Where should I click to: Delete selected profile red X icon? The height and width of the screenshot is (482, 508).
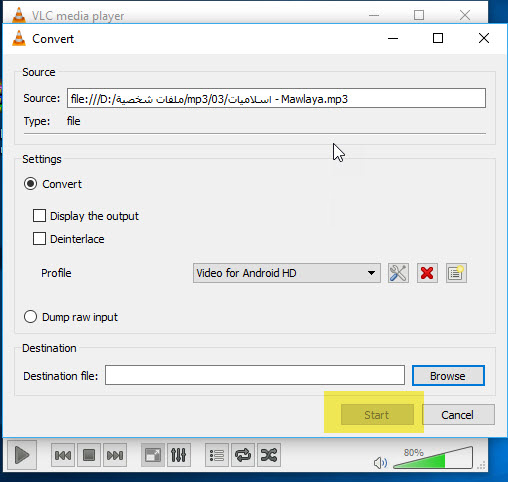(427, 273)
